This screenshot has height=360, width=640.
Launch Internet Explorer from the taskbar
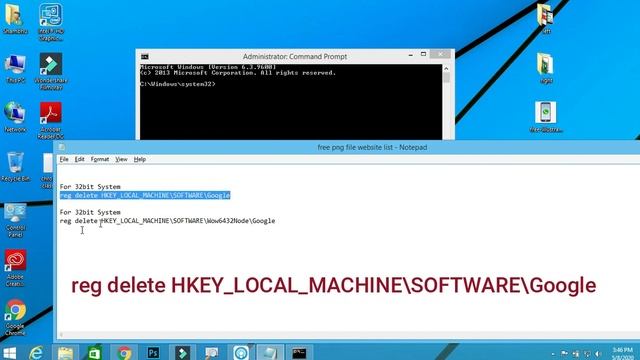(36, 352)
